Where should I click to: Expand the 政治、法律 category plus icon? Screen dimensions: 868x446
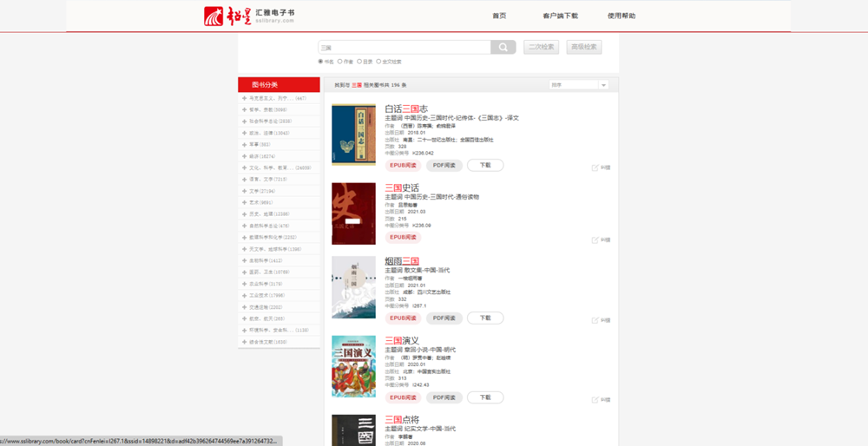point(244,133)
